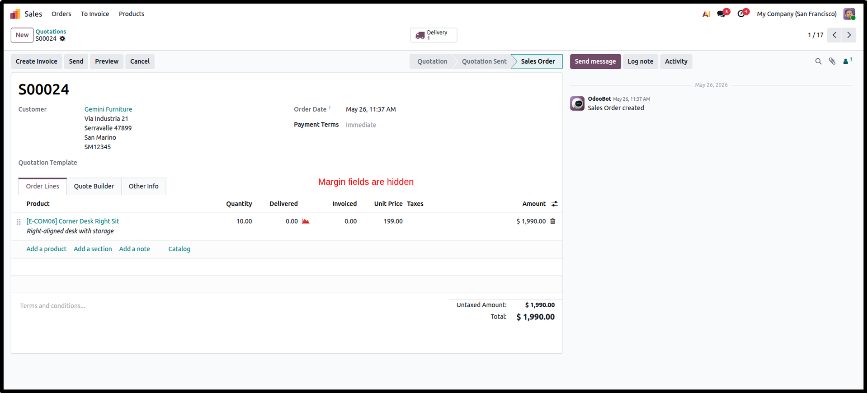This screenshot has height=394, width=868.
Task: Open the Catalog link
Action: (179, 249)
